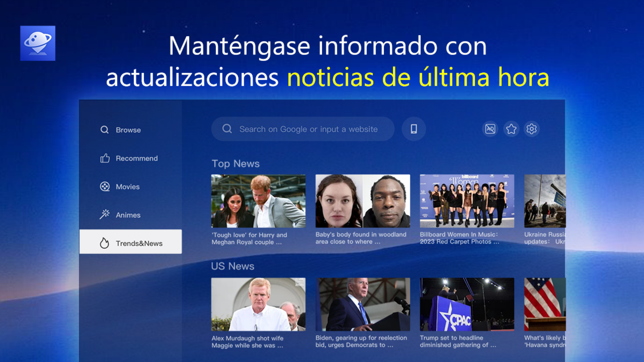Click Baby's body found in woodland headline
This screenshot has height=362, width=644.
(x=361, y=238)
